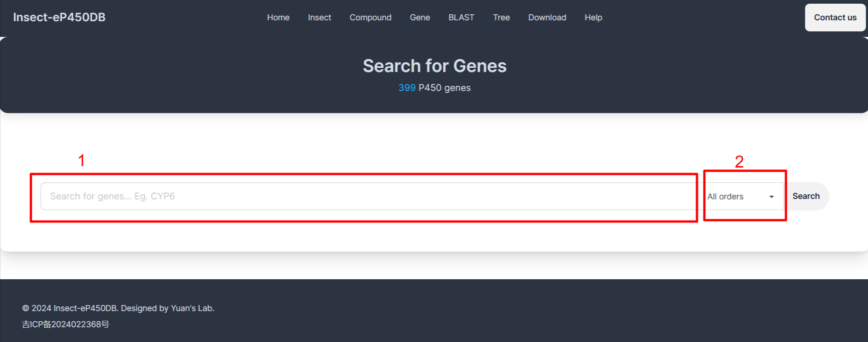Click the Contact us button
The height and width of the screenshot is (342, 868).
(835, 18)
